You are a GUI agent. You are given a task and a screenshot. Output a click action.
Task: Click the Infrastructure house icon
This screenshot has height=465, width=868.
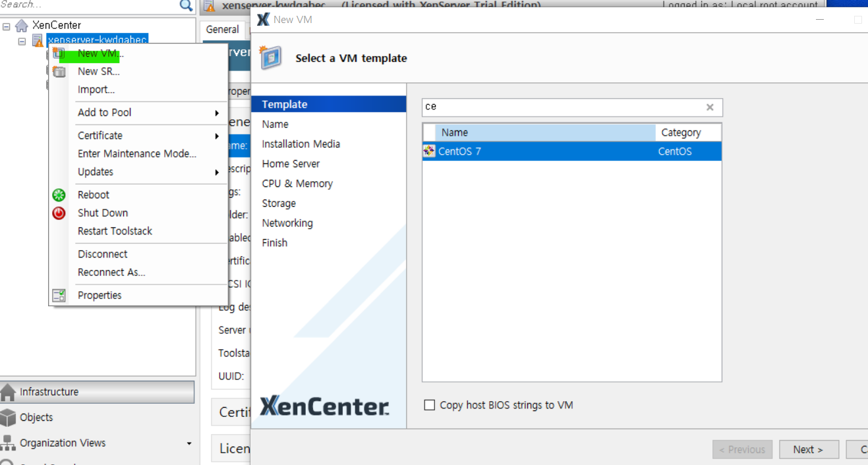[8, 393]
